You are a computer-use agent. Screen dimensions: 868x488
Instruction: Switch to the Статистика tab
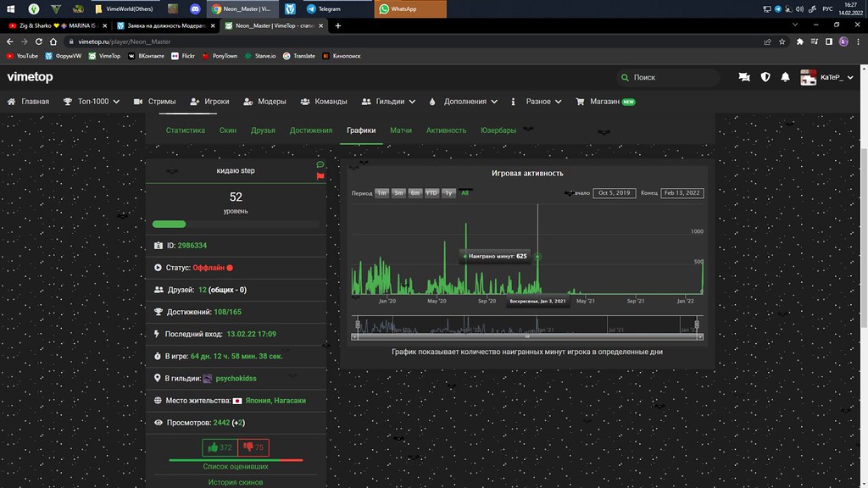pos(186,130)
